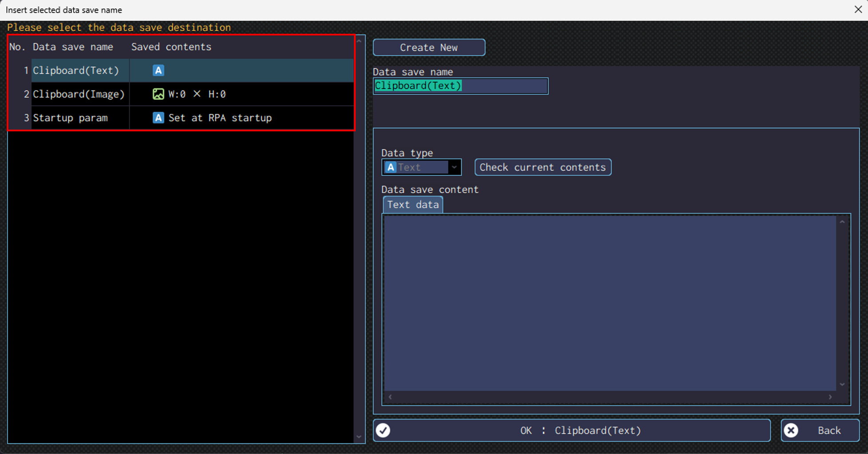The height and width of the screenshot is (454, 868).
Task: Click the text icon beside Set at RPA startup
Action: 158,118
